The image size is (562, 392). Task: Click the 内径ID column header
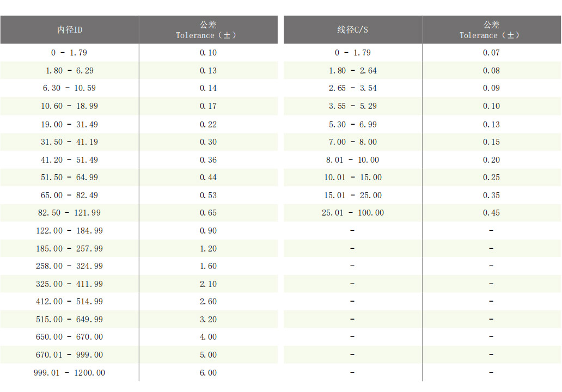[x=70, y=30]
